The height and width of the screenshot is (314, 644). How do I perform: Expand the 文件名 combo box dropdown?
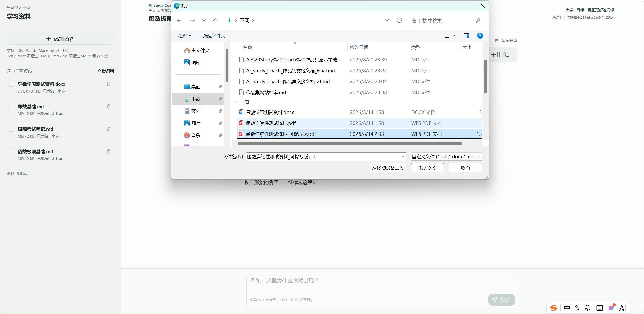(x=402, y=157)
